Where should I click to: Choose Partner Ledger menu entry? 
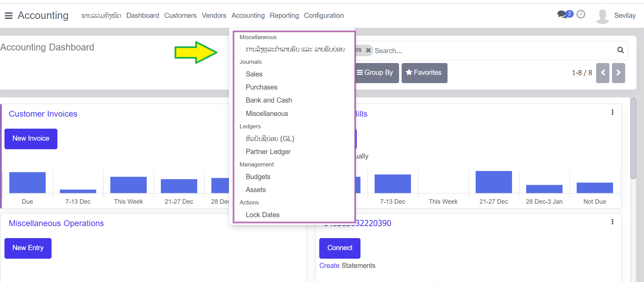268,152
